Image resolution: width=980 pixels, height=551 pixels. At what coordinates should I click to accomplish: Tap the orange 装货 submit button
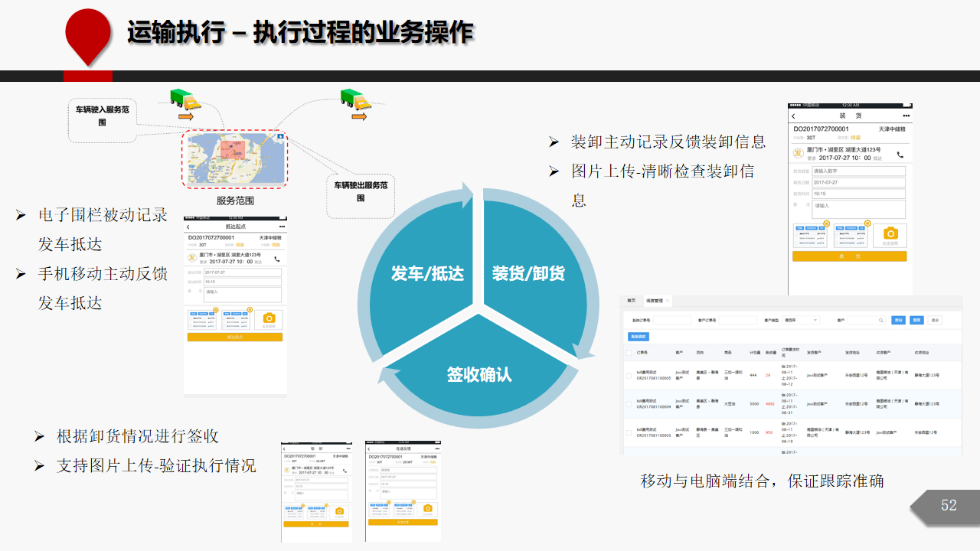click(849, 256)
